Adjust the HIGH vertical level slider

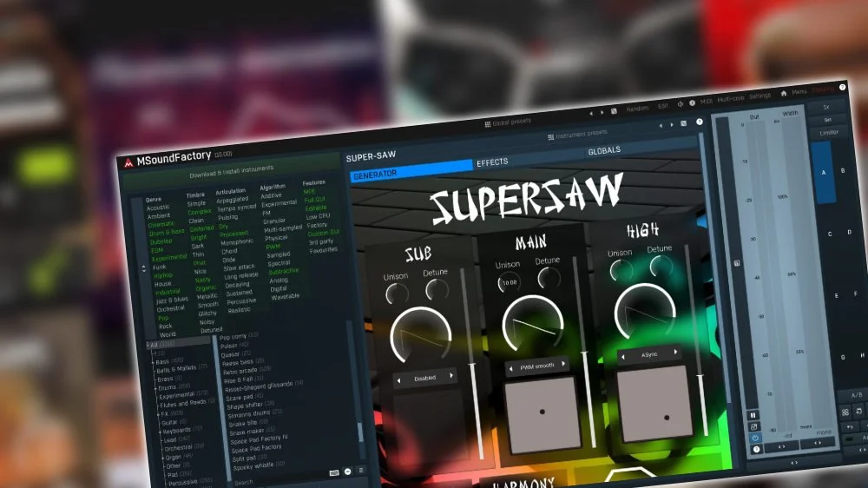(x=700, y=378)
